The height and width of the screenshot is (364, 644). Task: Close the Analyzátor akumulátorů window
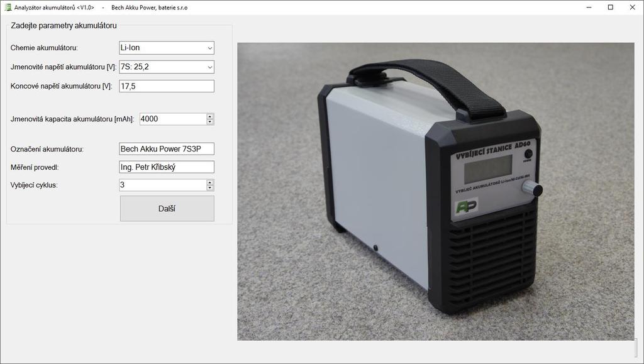[633, 8]
